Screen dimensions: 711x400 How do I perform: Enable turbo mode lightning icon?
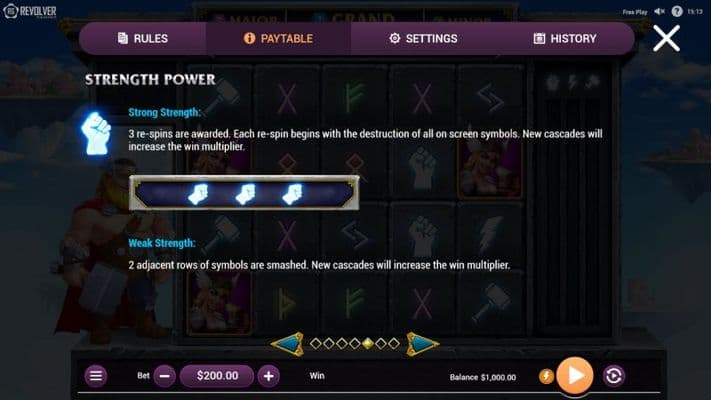[x=546, y=376]
